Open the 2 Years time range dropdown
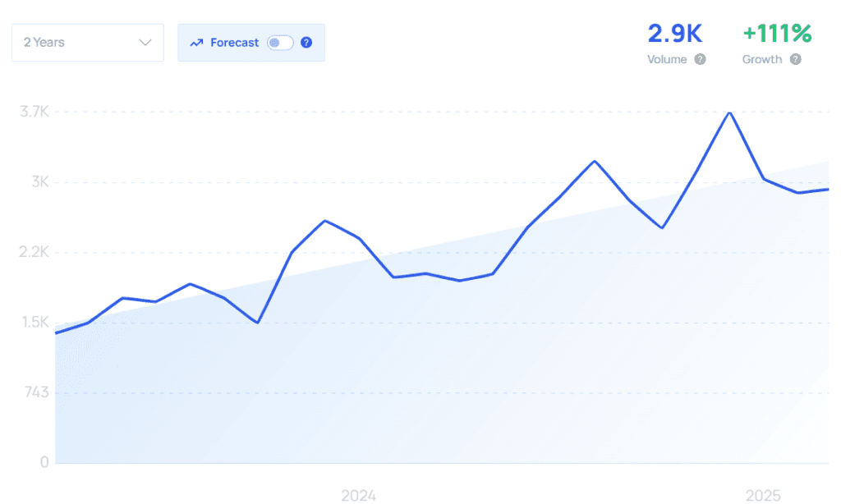This screenshot has width=841, height=504. [87, 43]
